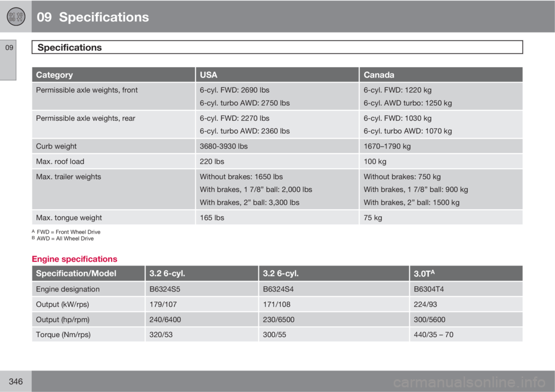The height and width of the screenshot is (392, 555).
Task: Click the page number "346"
Action: (x=16, y=382)
